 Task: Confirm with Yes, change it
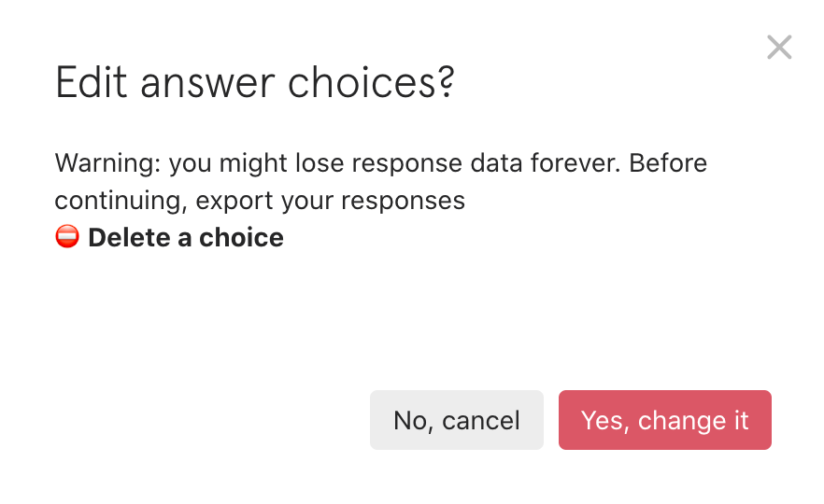(665, 420)
